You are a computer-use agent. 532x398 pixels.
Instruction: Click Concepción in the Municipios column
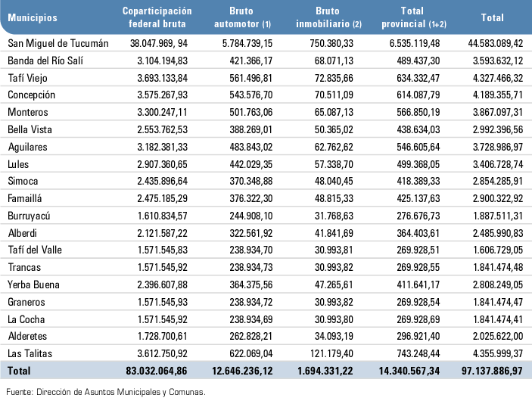(x=30, y=95)
